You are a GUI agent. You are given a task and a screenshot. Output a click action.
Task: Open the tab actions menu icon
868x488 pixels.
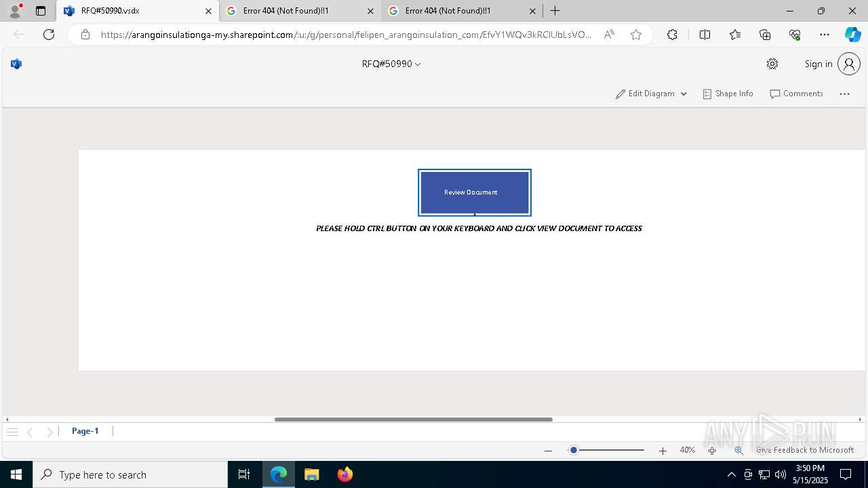click(x=41, y=11)
